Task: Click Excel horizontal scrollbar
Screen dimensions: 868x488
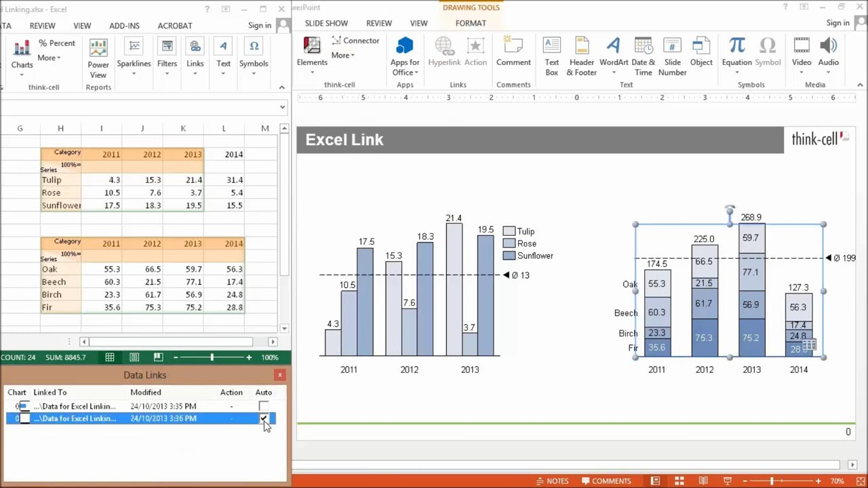Action: [x=171, y=342]
